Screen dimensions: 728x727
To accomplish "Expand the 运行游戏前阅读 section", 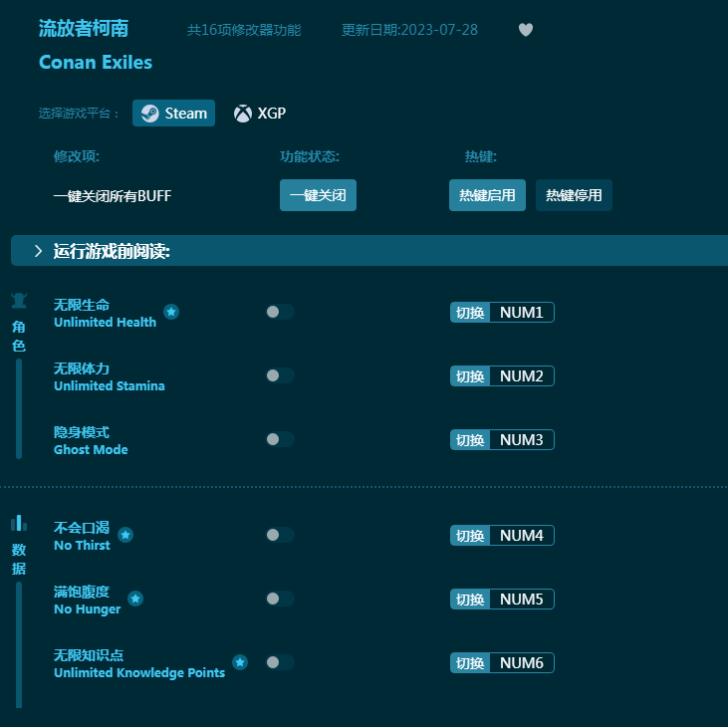I will 369,251.
